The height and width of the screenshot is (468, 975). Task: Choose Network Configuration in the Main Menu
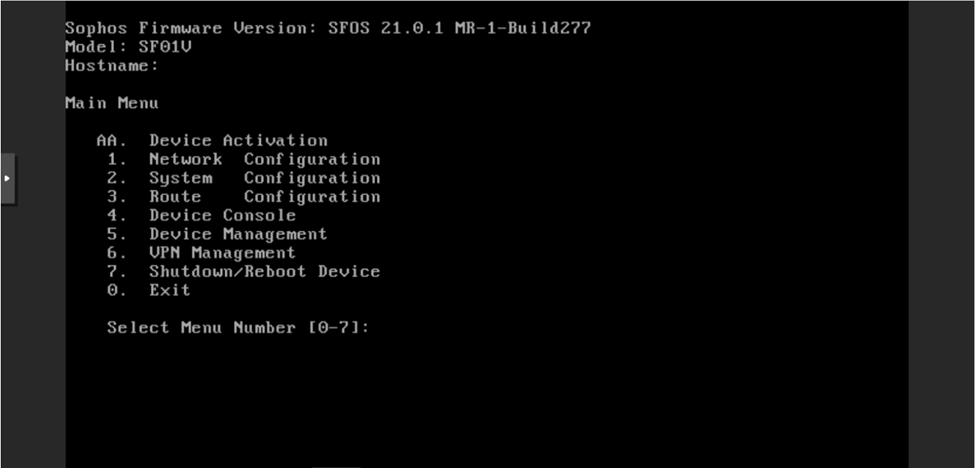264,159
